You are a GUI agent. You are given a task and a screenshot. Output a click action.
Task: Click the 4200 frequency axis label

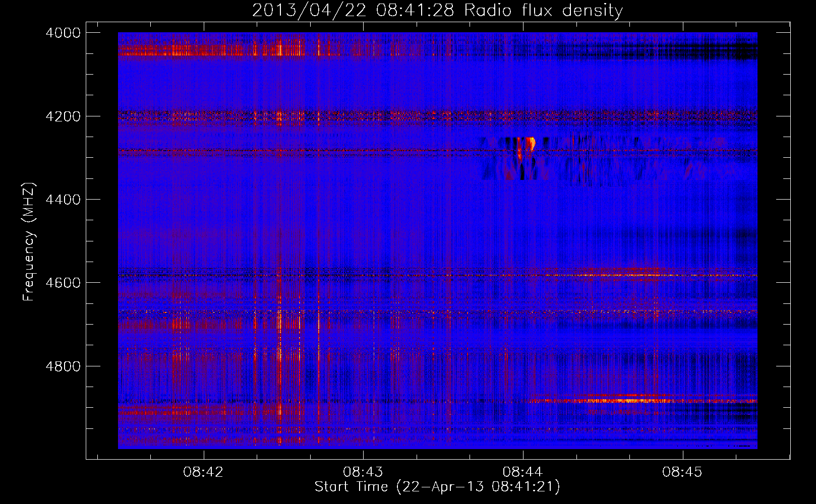point(63,116)
